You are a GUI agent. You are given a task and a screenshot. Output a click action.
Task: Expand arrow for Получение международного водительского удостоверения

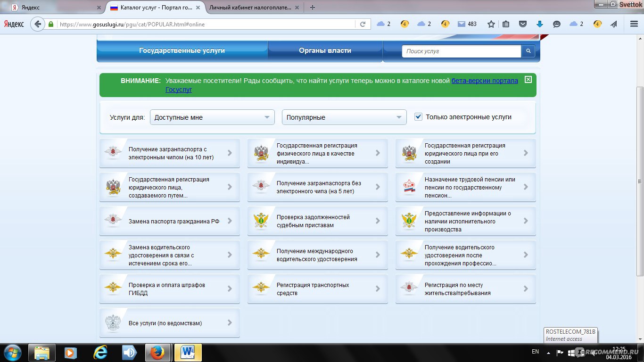click(378, 255)
